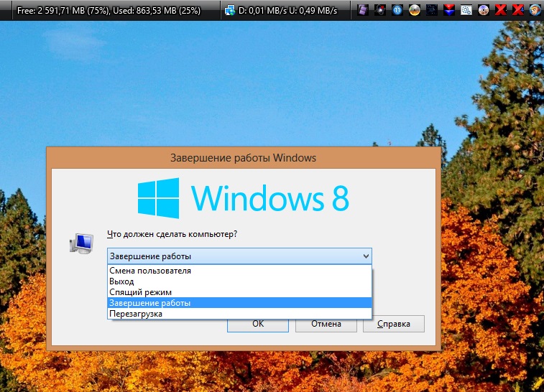Screen dimensions: 544x392
Task: Open the blue circle icon numbered 11
Action: click(x=397, y=10)
